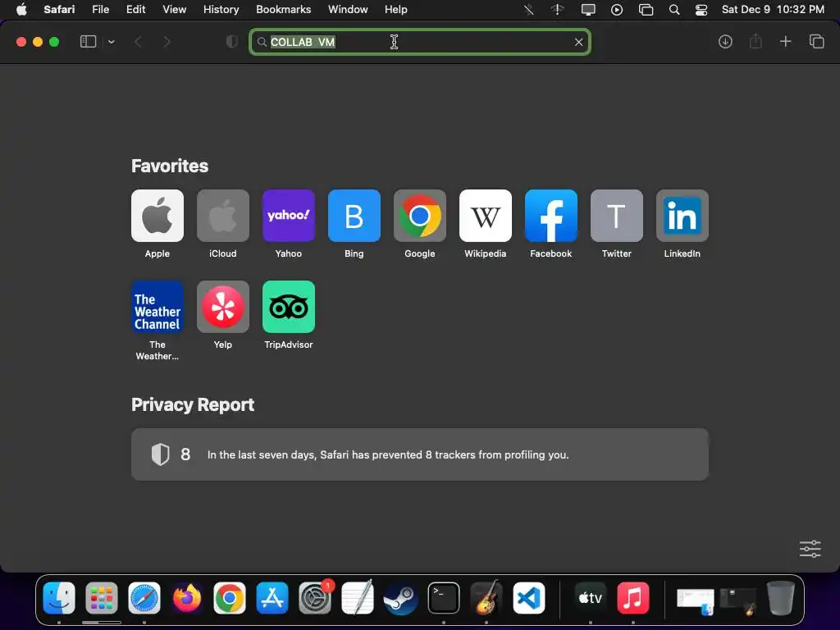Clear the address bar with the X button
This screenshot has width=840, height=630.
(x=578, y=42)
